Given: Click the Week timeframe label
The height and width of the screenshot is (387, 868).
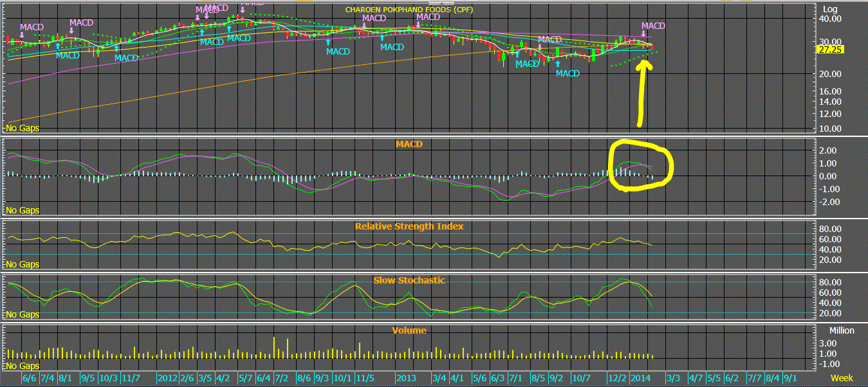Looking at the screenshot, I should [x=842, y=378].
